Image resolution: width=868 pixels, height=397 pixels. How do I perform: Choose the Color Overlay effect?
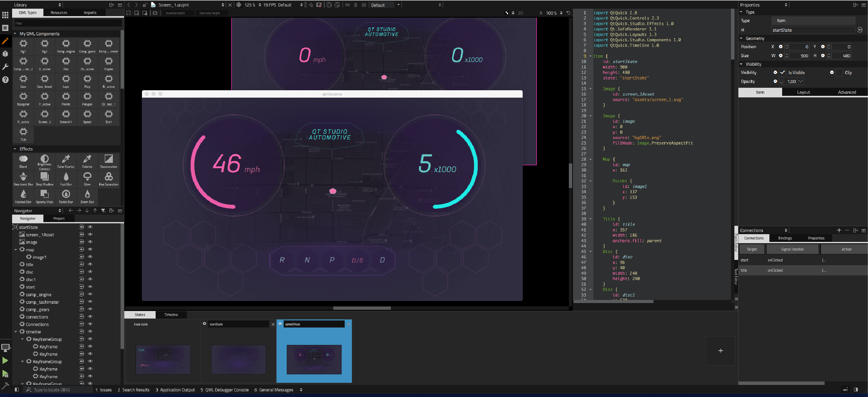coord(66,161)
